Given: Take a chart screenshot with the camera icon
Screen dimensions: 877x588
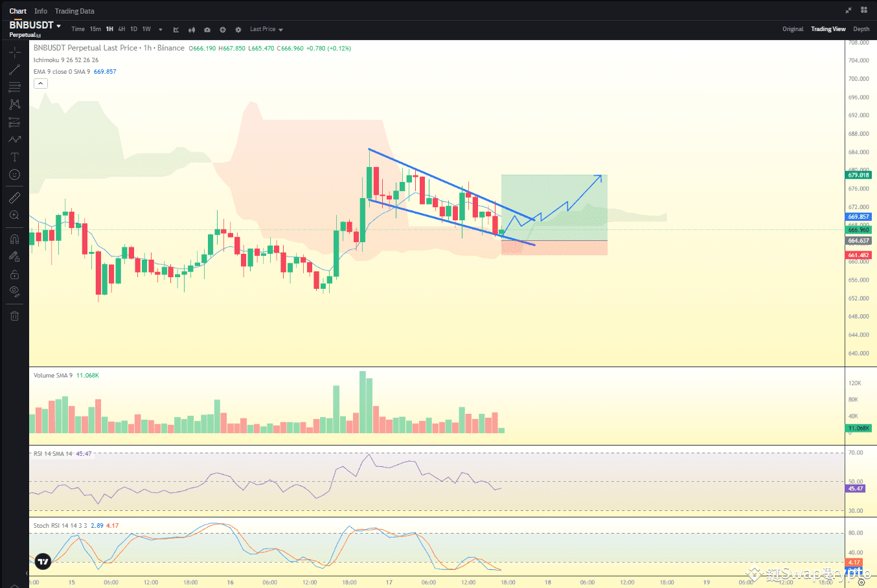Looking at the screenshot, I should pyautogui.click(x=207, y=29).
